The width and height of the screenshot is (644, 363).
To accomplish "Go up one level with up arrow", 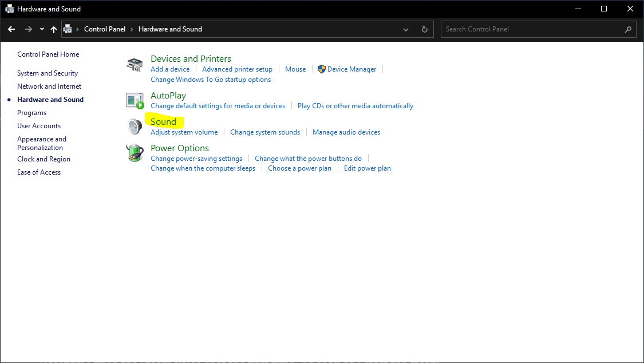I will point(54,29).
